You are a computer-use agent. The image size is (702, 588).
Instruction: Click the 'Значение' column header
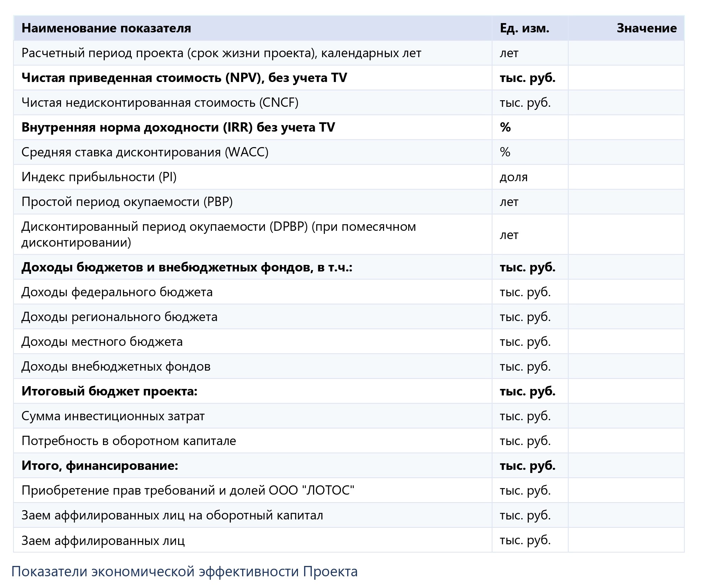coord(646,28)
